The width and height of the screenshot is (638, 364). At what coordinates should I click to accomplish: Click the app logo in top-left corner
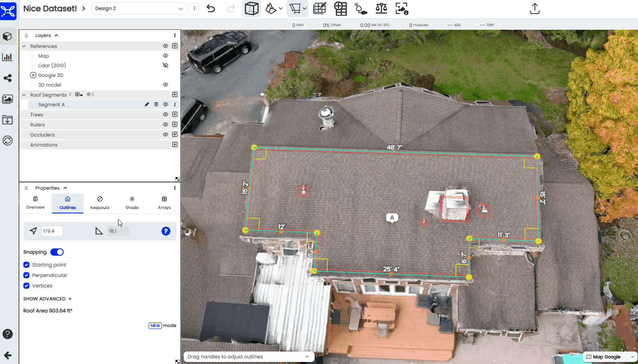[8, 10]
